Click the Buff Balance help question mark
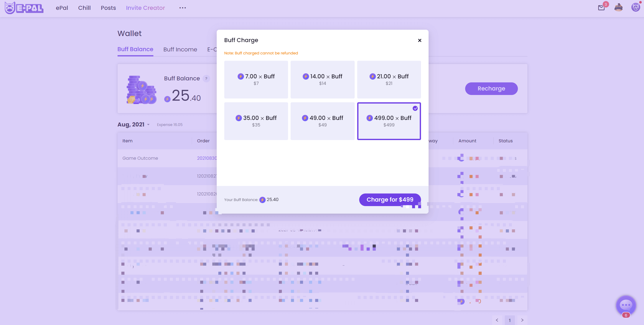The width and height of the screenshot is (644, 325). point(206,79)
